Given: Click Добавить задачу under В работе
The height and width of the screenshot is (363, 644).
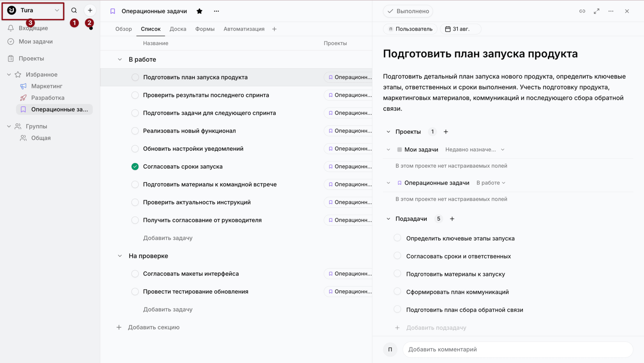Looking at the screenshot, I should [x=168, y=238].
